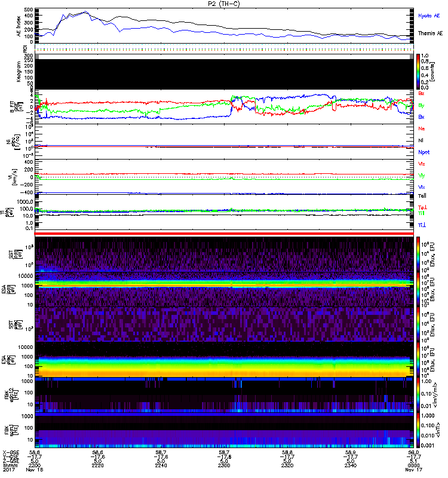This screenshot has height=478, width=448.
Task: Click the "2240" time tick label
Action: tap(161, 465)
